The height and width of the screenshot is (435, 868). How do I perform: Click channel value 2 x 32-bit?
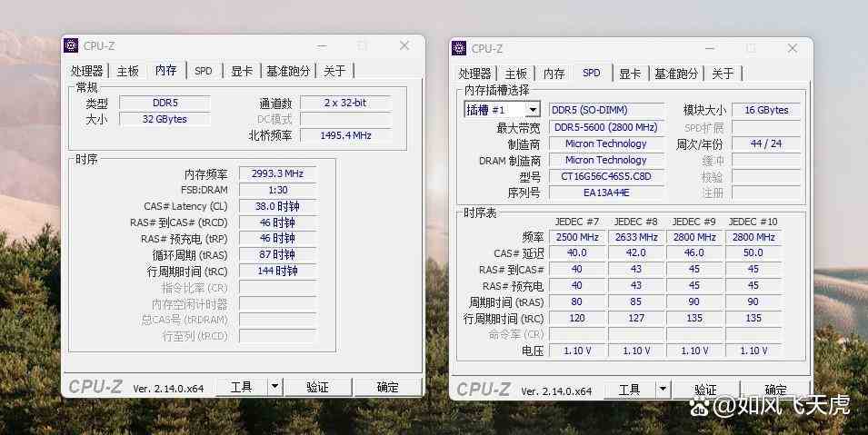point(345,103)
